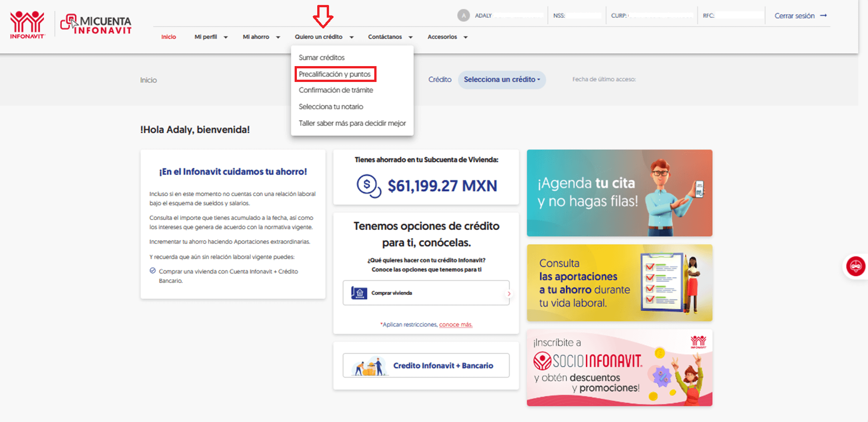868x422 pixels.
Task: Open the Agenda tu cita banner
Action: click(620, 193)
